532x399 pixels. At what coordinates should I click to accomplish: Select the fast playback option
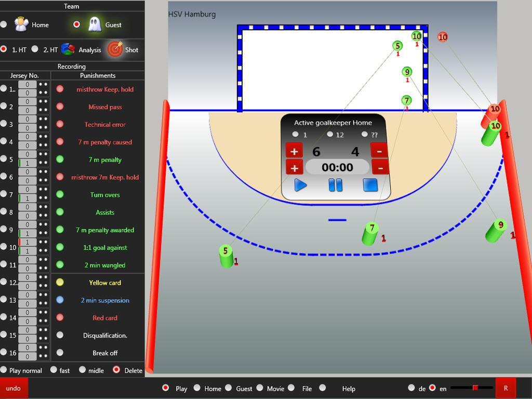pyautogui.click(x=54, y=370)
